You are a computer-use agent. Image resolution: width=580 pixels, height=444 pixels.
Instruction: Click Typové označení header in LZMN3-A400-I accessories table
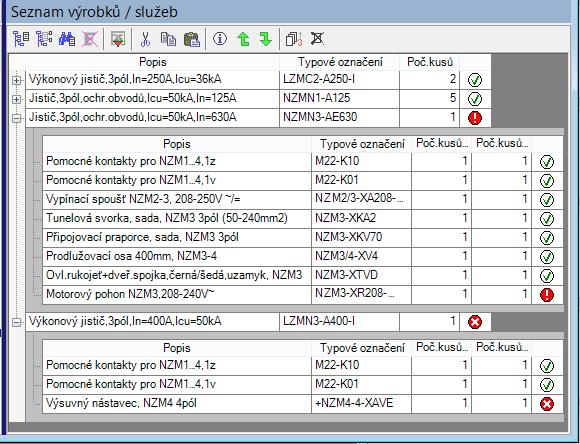point(362,348)
